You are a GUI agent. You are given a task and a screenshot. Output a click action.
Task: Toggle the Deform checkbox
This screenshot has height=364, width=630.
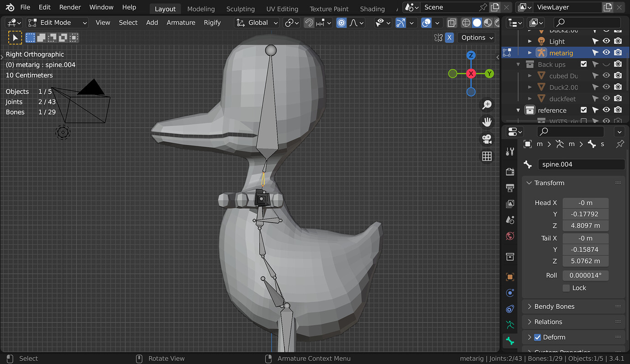coord(537,338)
